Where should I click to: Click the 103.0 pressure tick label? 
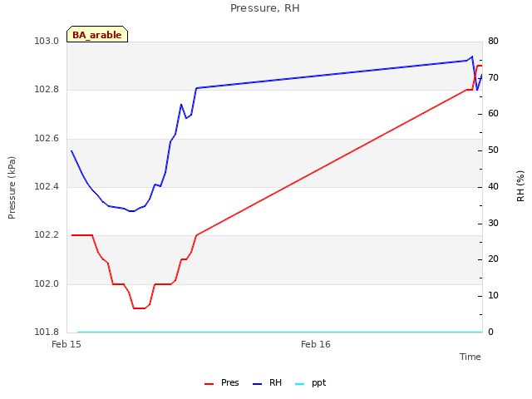pyautogui.click(x=47, y=41)
